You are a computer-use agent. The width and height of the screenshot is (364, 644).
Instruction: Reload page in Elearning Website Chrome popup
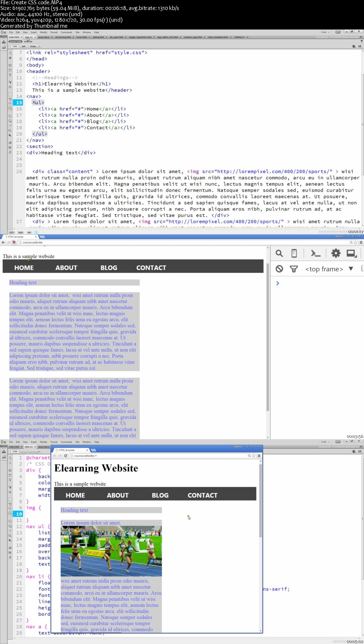coord(66,456)
